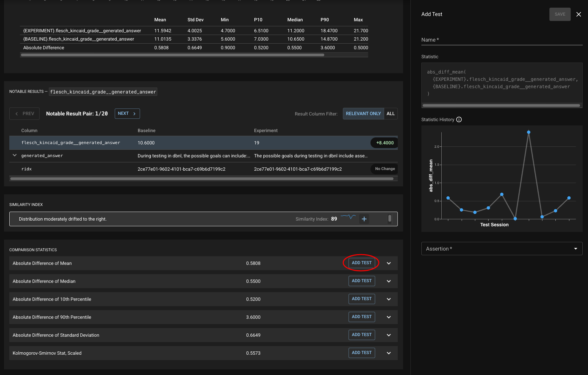The image size is (588, 375).
Task: Click the PREV notable result button
Action: click(x=25, y=113)
